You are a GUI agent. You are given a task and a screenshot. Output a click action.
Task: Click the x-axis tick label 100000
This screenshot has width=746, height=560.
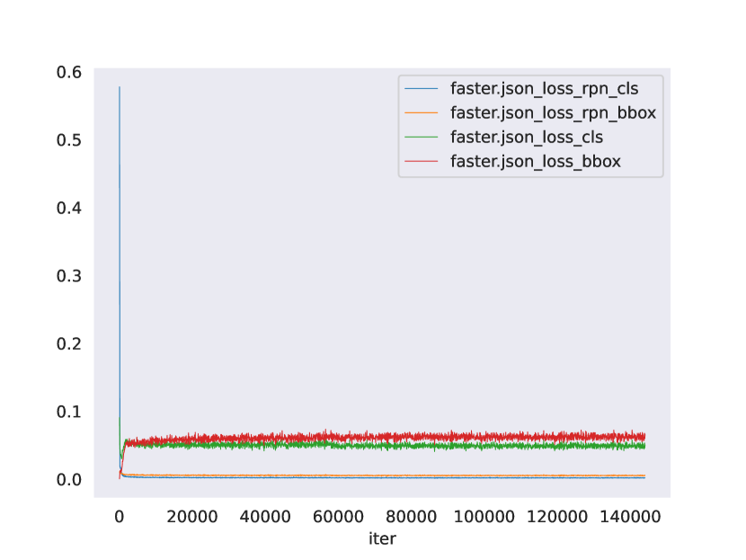(x=484, y=517)
